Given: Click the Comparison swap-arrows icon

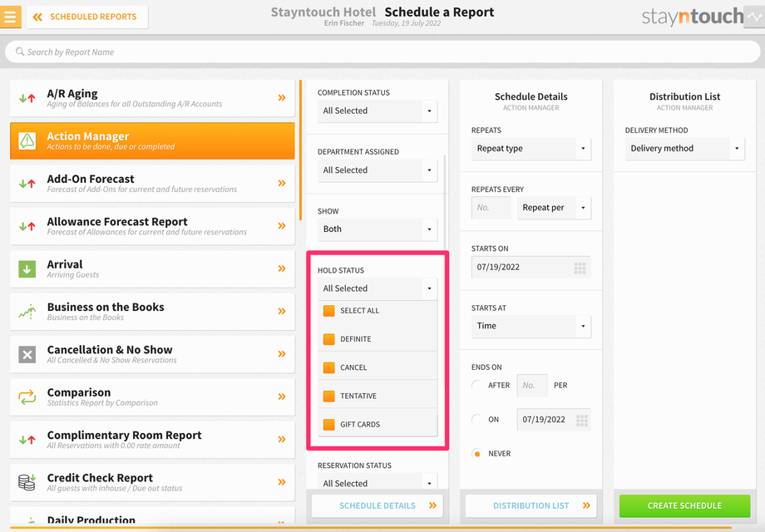Looking at the screenshot, I should click(x=27, y=397).
